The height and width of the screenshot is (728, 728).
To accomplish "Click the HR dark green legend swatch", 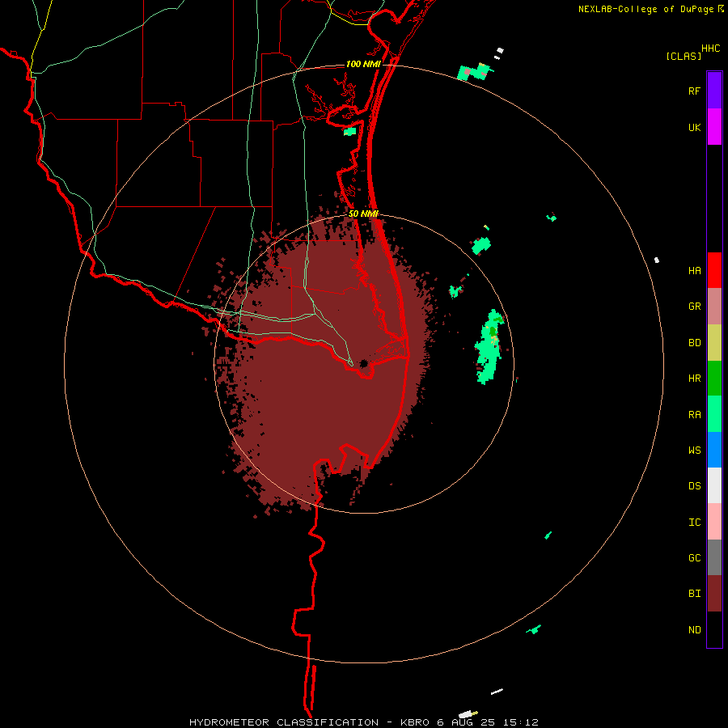I will tap(714, 379).
